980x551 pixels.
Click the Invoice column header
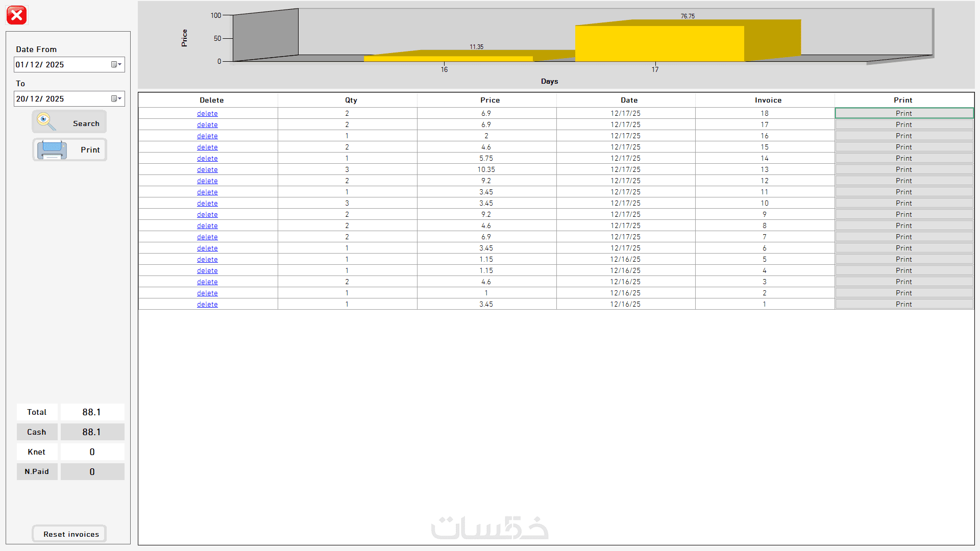tap(768, 100)
